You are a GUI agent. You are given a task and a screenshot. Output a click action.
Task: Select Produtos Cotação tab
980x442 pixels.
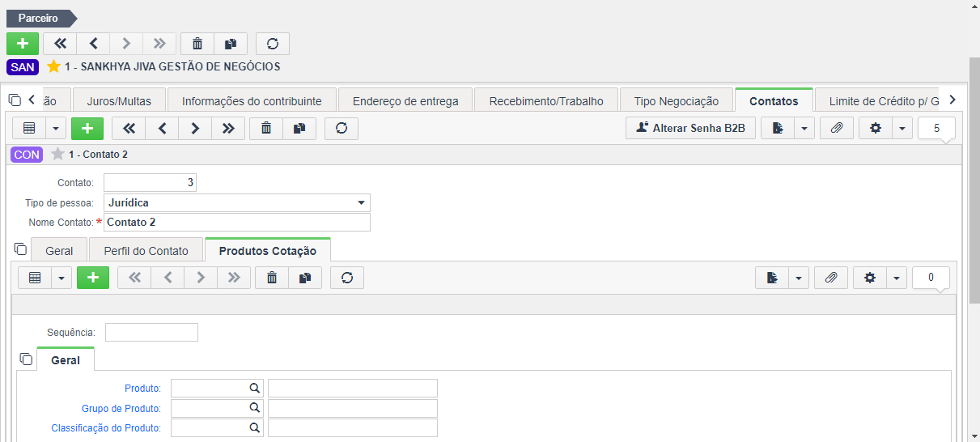pyautogui.click(x=268, y=250)
